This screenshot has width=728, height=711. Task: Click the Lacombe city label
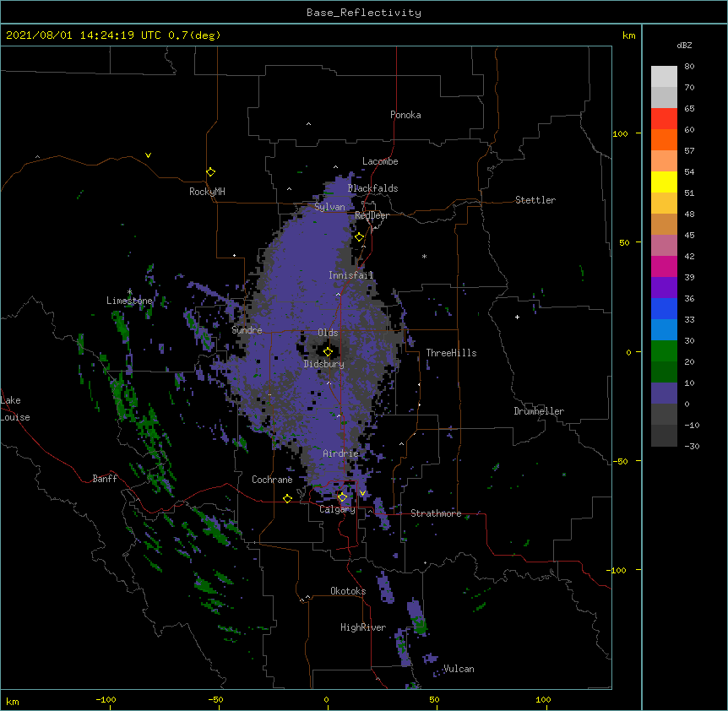point(380,161)
